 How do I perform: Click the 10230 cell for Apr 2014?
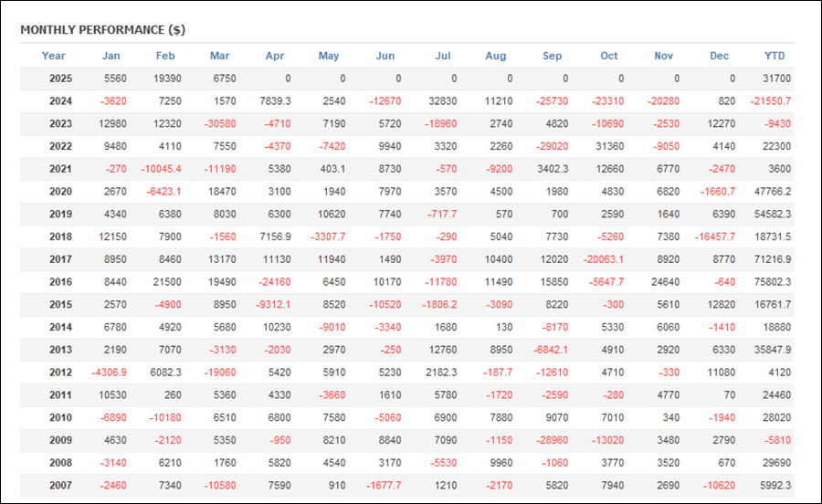pos(277,327)
